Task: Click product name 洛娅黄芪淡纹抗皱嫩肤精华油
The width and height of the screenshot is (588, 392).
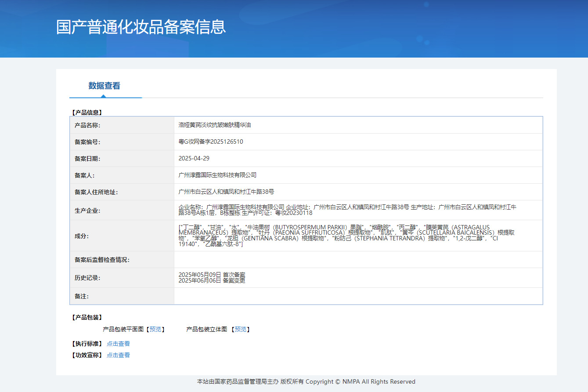Action: click(x=215, y=125)
